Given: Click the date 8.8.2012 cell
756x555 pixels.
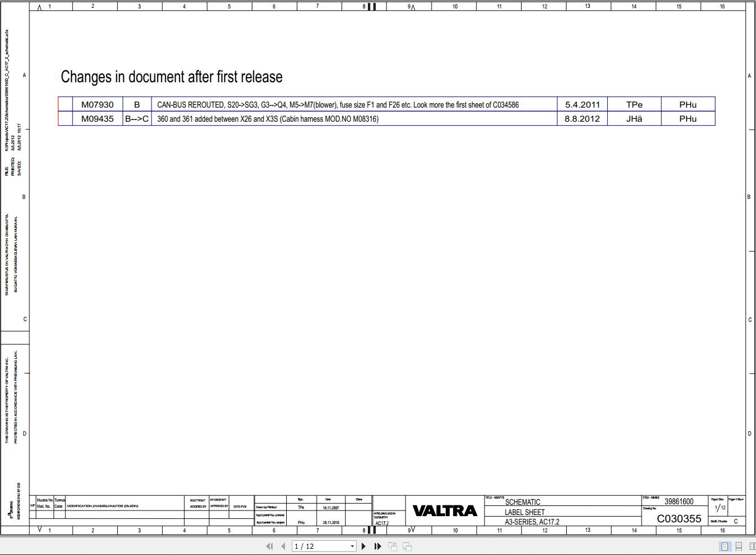Looking at the screenshot, I should 582,118.
